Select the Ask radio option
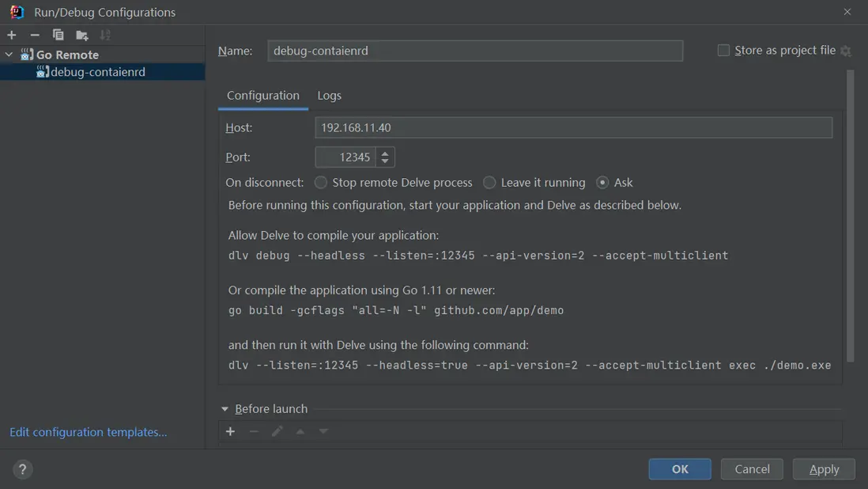Viewport: 868px width, 489px height. point(602,183)
